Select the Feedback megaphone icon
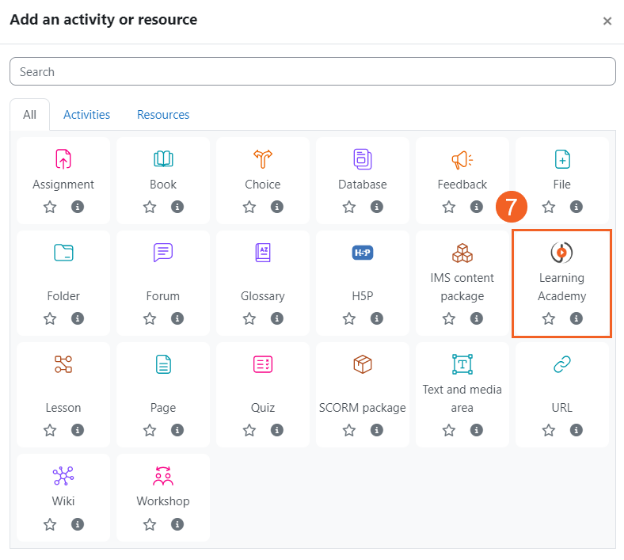The height and width of the screenshot is (560, 624). click(x=462, y=159)
